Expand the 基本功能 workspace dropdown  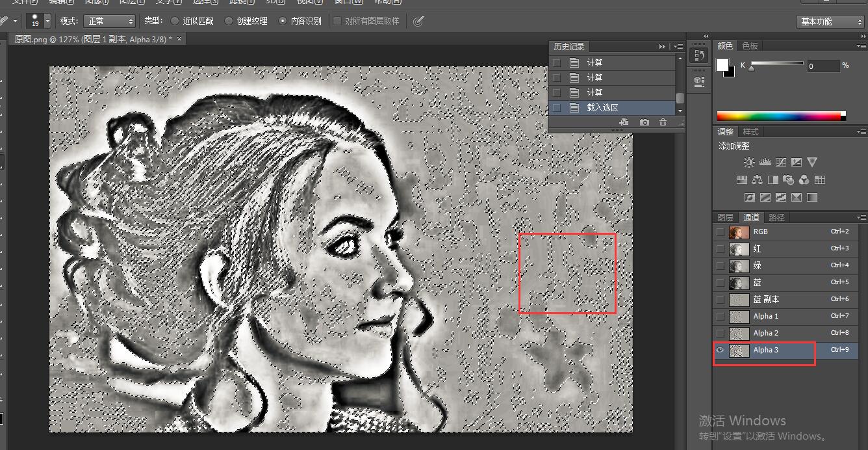(x=830, y=21)
